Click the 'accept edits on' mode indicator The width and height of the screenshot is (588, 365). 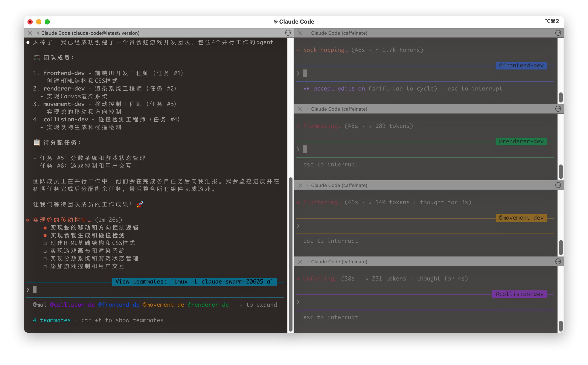pyautogui.click(x=339, y=89)
